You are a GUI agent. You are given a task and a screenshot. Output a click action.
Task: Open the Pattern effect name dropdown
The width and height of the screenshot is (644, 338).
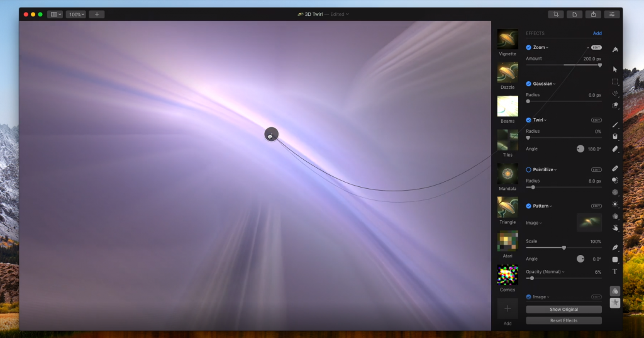(x=543, y=206)
